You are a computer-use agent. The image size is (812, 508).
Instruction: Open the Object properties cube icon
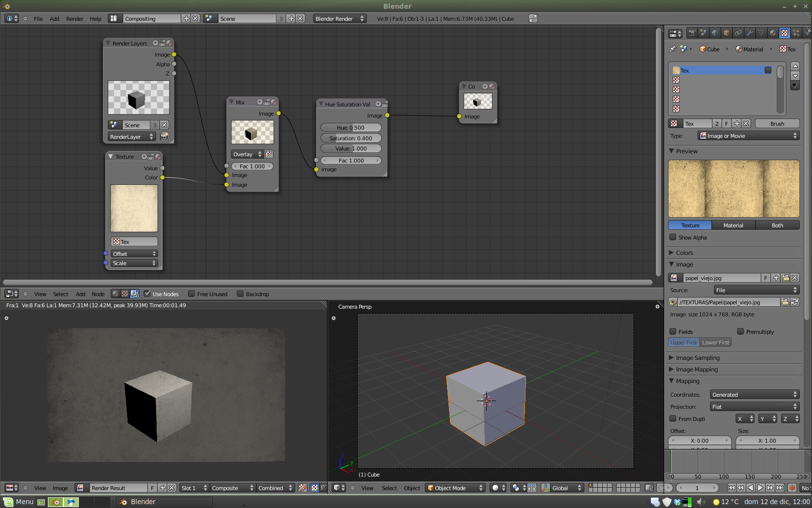click(726, 33)
